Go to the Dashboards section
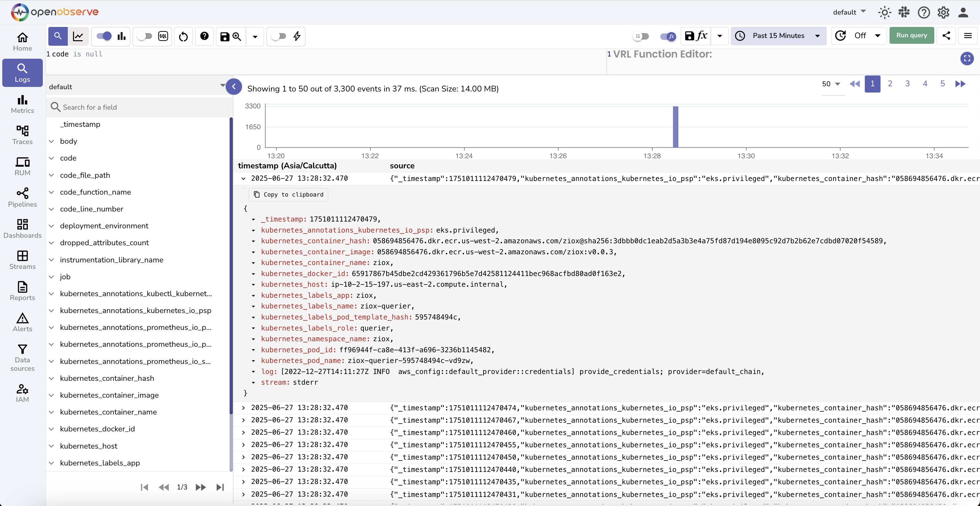 pyautogui.click(x=22, y=228)
